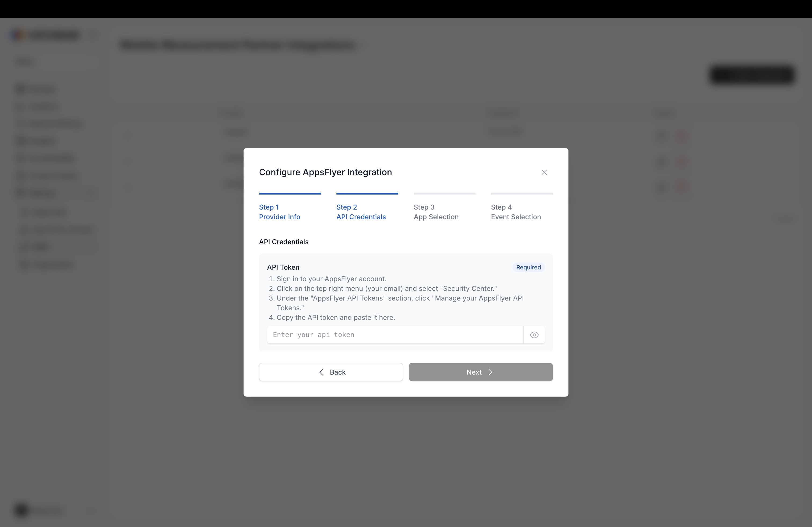Jump to Step 4 Event Selection

click(x=516, y=212)
